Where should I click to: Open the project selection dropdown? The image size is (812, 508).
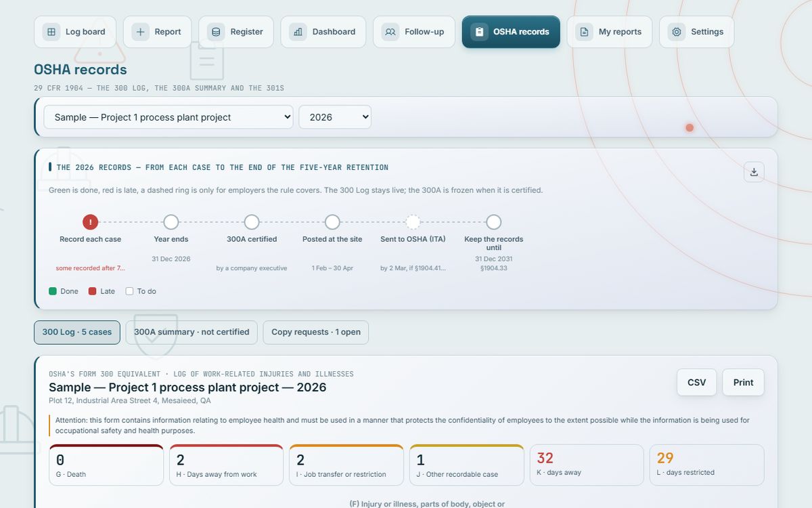point(168,117)
